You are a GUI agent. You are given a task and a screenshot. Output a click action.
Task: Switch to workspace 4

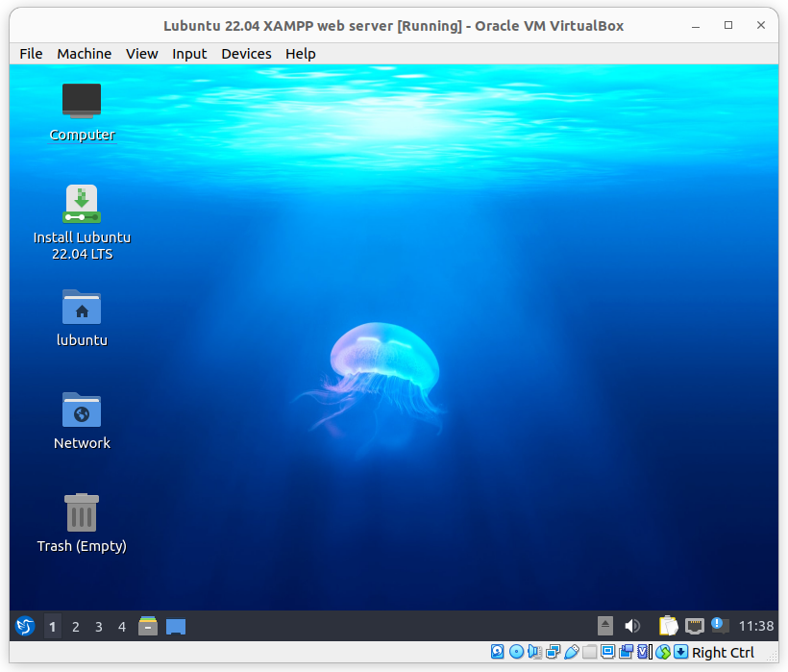click(122, 627)
